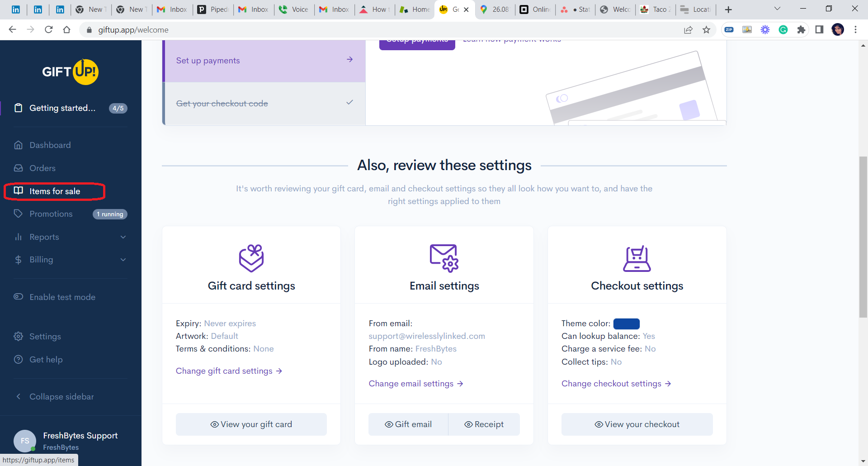Click the Settings gear icon in sidebar
Screen dimensions: 868x466
(18, 336)
